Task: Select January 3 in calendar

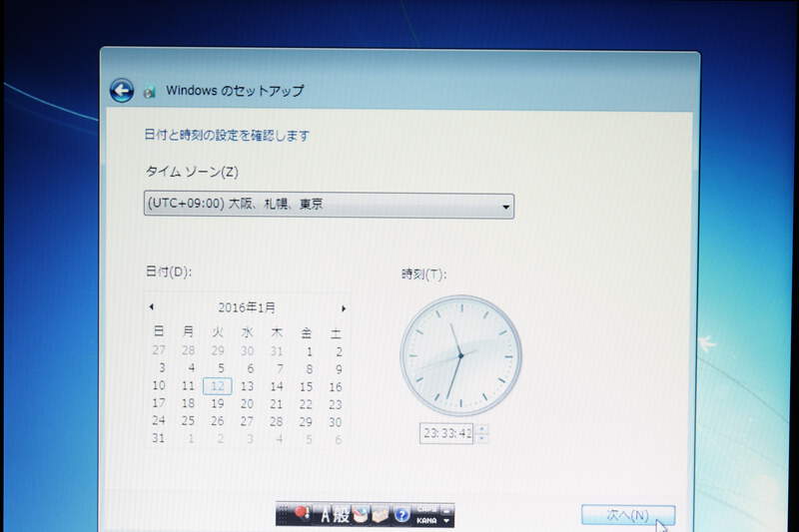Action: tap(162, 367)
